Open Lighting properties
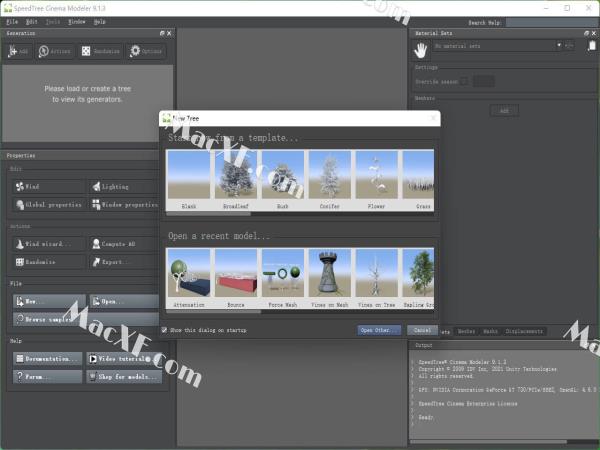600x450 pixels. point(124,186)
